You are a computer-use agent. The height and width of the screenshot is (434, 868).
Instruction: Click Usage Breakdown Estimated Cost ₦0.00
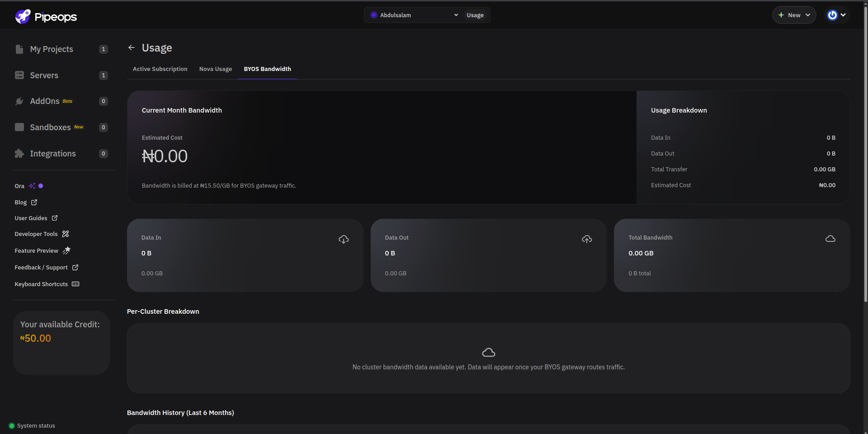(827, 185)
